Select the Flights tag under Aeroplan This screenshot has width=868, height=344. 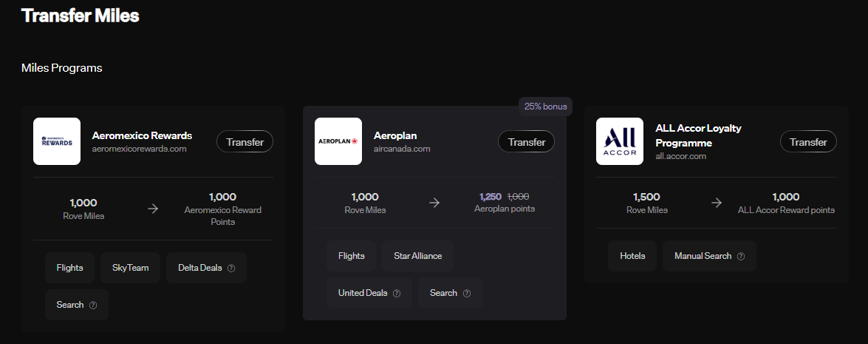click(x=351, y=256)
